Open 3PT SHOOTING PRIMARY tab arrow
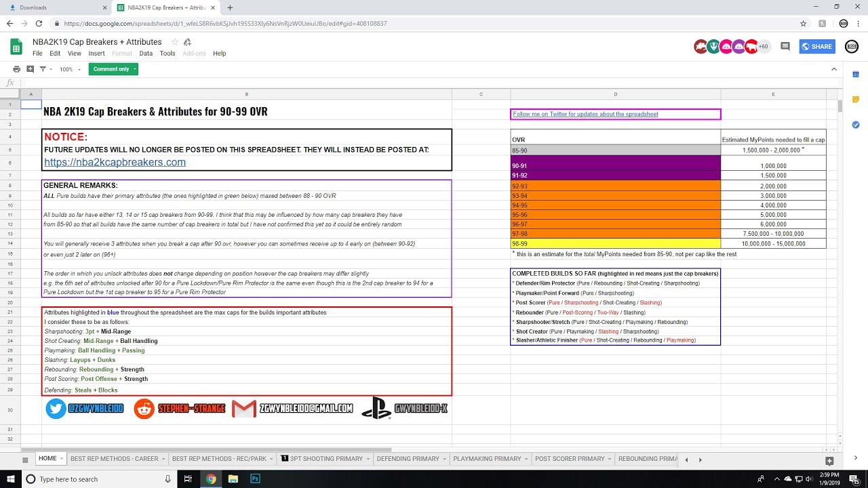Screen dimensions: 868x488 pos(368,459)
